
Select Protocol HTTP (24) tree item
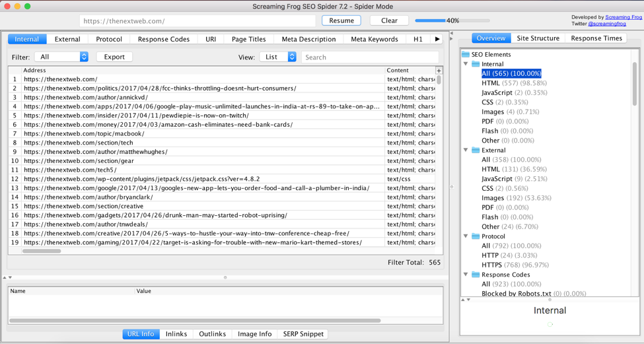pos(509,256)
